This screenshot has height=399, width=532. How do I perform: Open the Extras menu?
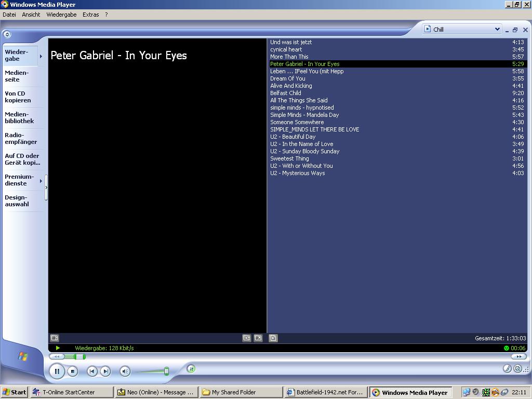tap(90, 15)
